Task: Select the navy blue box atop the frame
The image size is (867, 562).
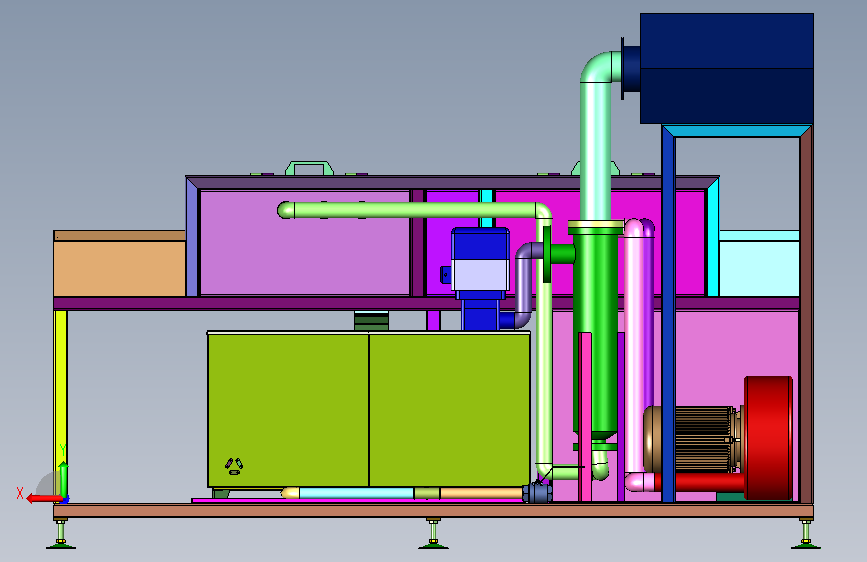Action: pyautogui.click(x=727, y=69)
